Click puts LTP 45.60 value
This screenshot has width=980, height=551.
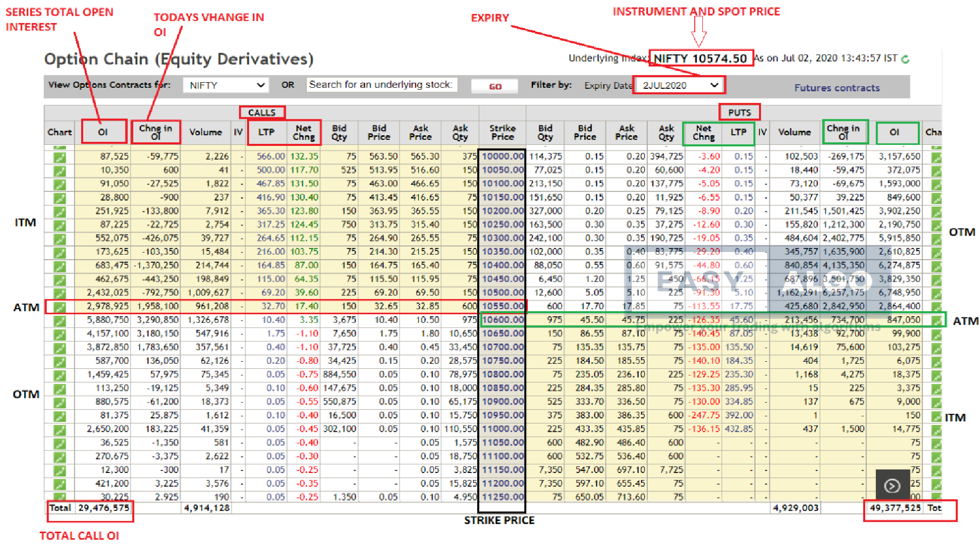click(x=741, y=320)
